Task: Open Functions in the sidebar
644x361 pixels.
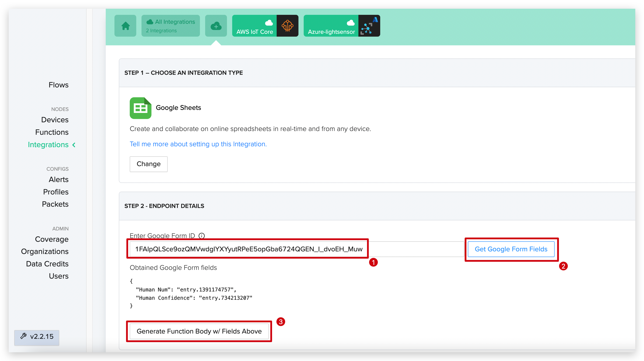Action: (52, 132)
